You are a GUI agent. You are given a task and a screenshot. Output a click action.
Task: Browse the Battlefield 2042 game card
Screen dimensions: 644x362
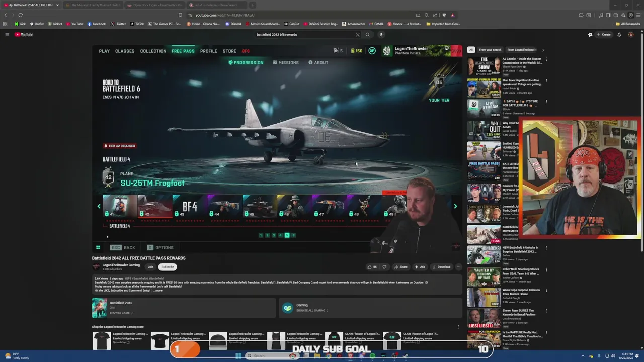[183, 308]
